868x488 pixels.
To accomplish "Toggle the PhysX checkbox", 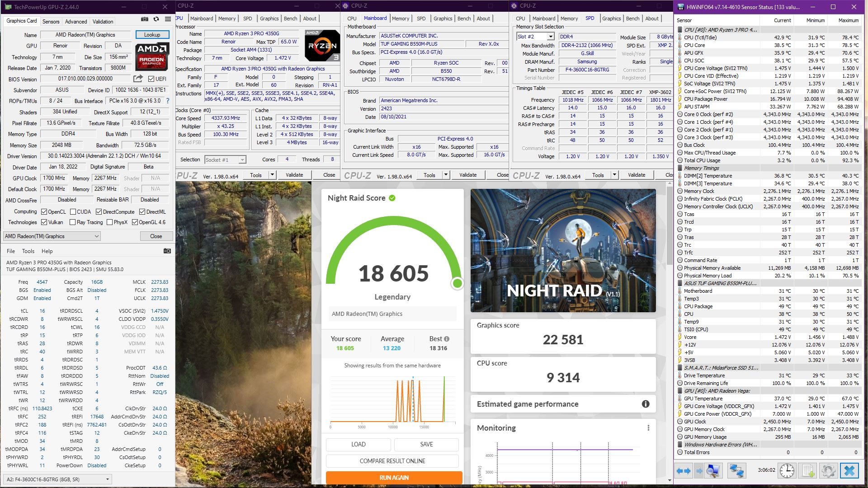I will [x=109, y=222].
